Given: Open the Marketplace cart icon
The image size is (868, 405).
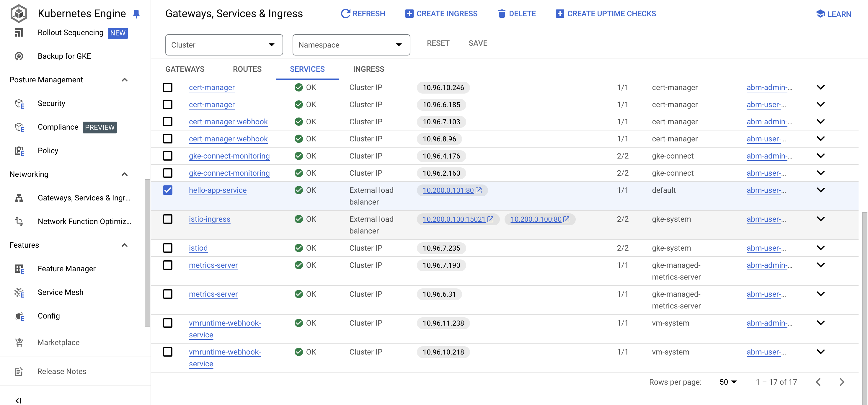Looking at the screenshot, I should click(19, 342).
